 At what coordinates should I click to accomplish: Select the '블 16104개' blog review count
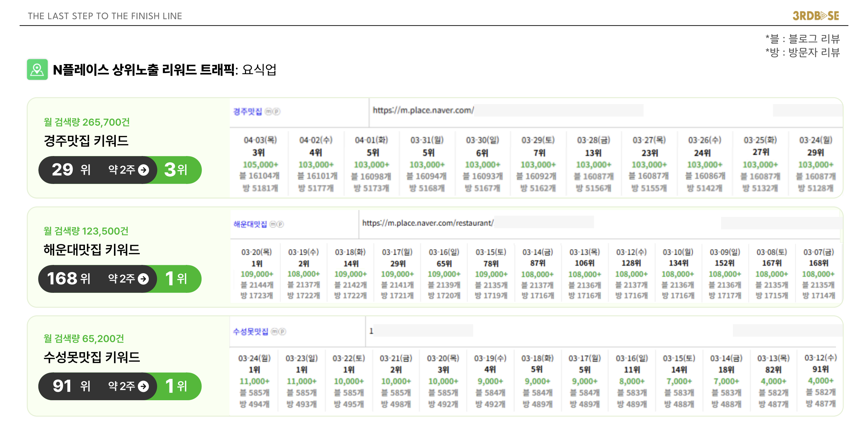(x=259, y=176)
